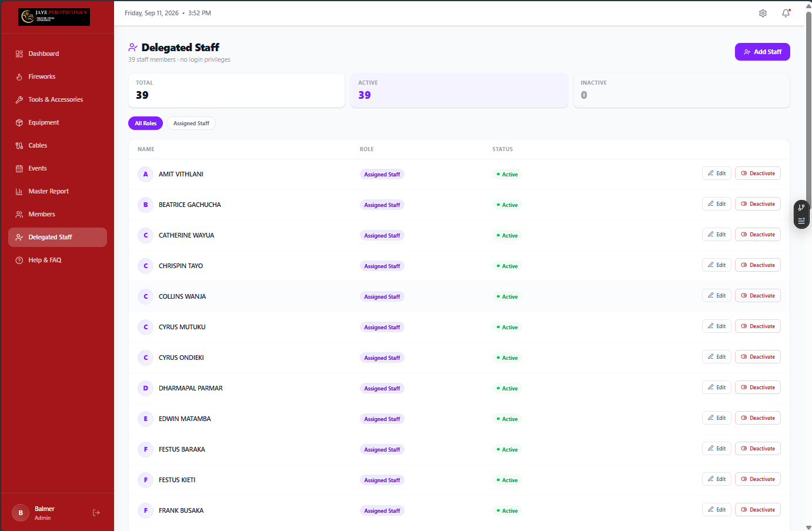Click the E avatar for Edwin Matamba
The width and height of the screenshot is (812, 531).
coord(145,419)
